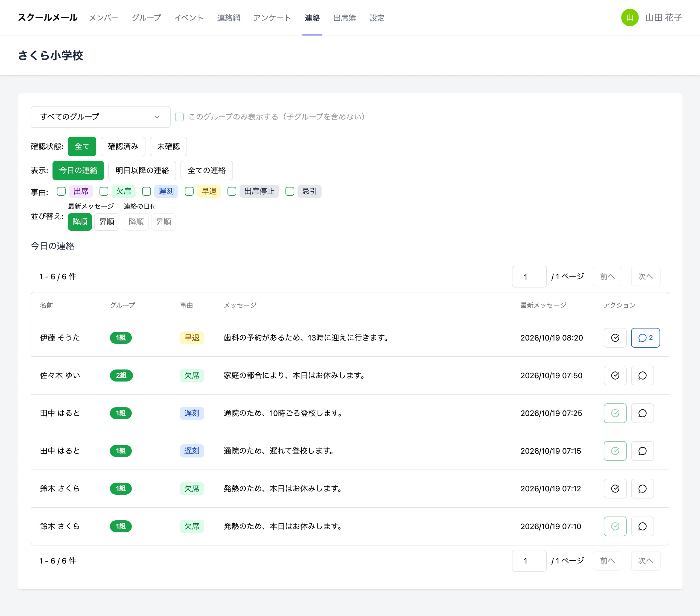The image size is (700, 616).
Task: Show 明日以降の連絡
Action: pyautogui.click(x=142, y=171)
